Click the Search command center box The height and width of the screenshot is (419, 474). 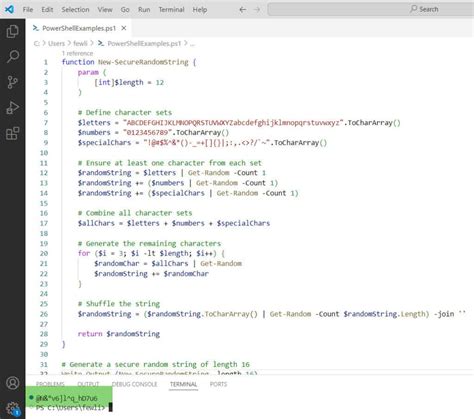[x=371, y=9]
